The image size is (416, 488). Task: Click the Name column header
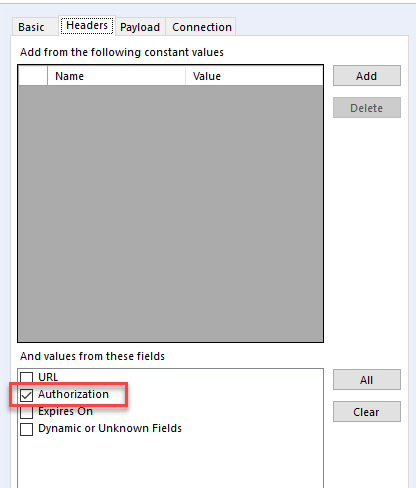116,76
